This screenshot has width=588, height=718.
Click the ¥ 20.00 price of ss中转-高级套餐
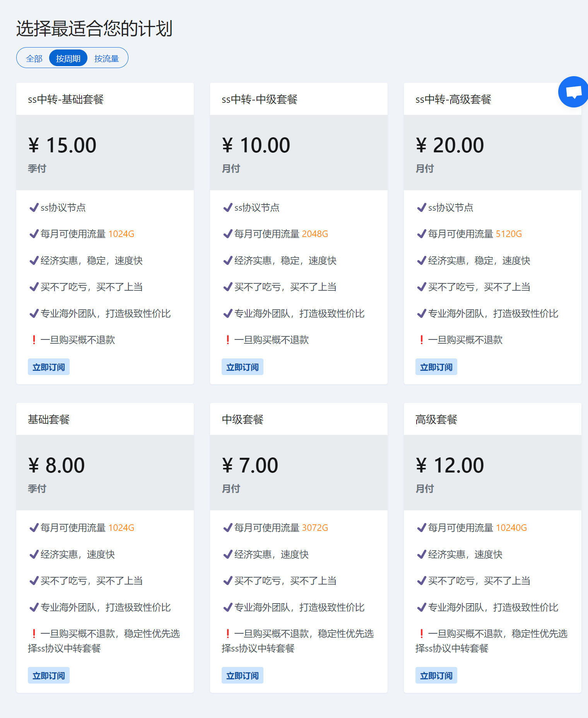coord(450,145)
